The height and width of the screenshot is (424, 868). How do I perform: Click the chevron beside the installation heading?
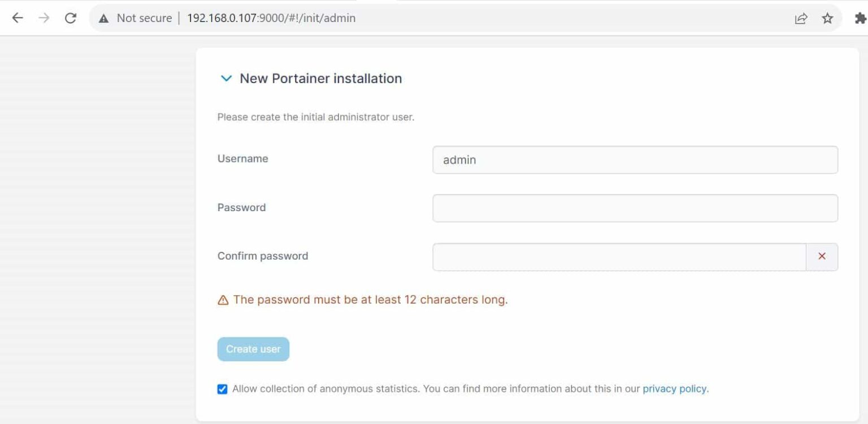click(226, 78)
